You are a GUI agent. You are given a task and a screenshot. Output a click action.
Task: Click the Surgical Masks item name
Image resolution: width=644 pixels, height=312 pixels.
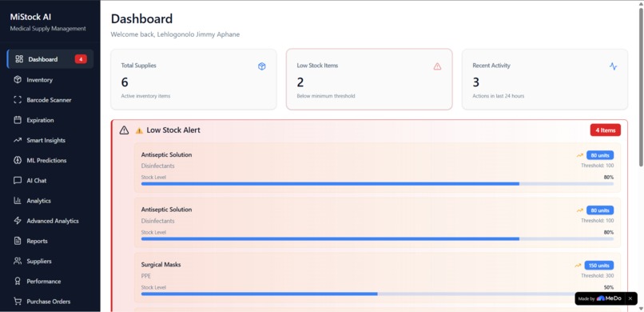pyautogui.click(x=161, y=264)
